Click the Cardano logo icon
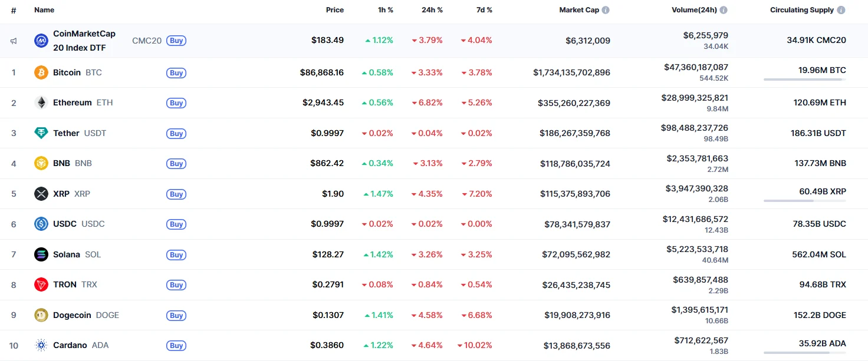The height and width of the screenshot is (361, 868). pyautogui.click(x=41, y=345)
